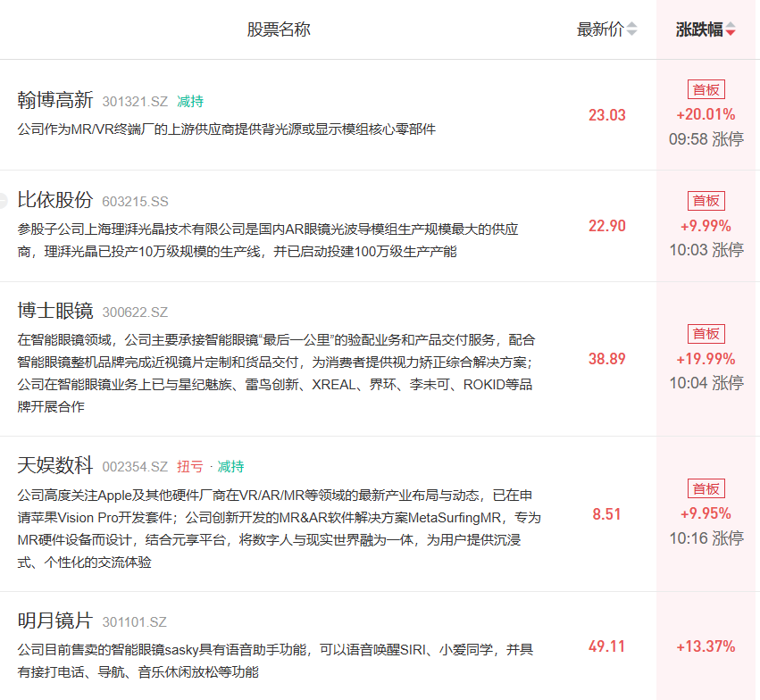Open stock 博士眼镜
The image size is (760, 700).
point(55,311)
